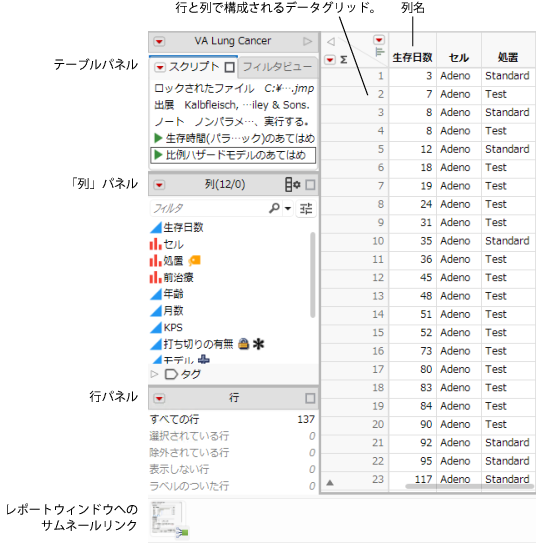Click the continuous icon of 年齢 column

coord(156,294)
